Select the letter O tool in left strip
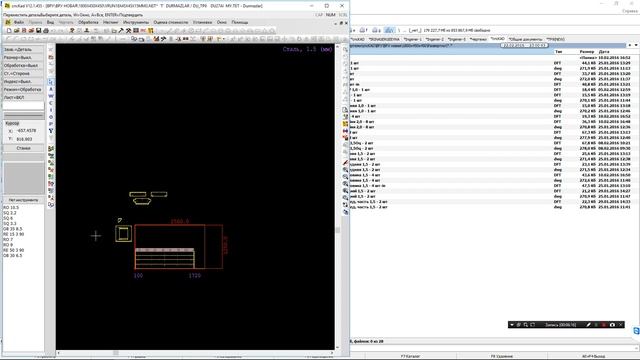 (51, 117)
